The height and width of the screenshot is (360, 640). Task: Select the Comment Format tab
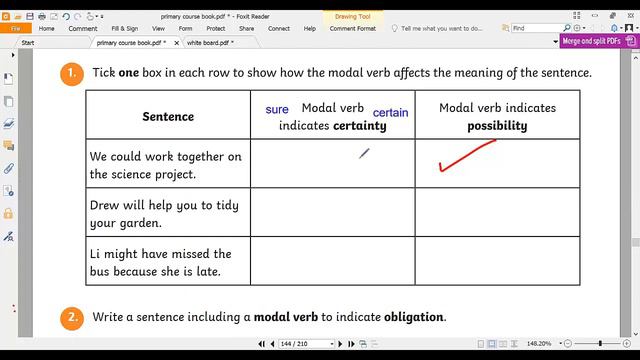tap(353, 29)
